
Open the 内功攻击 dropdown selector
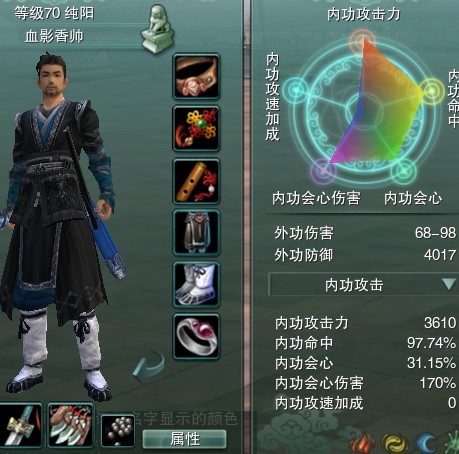[363, 285]
